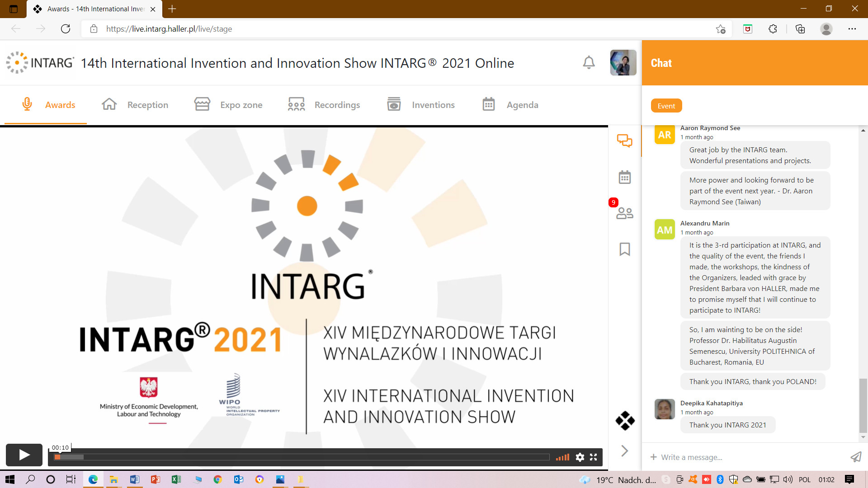Go back in browser
Viewport: 868px width, 488px height.
(16, 29)
